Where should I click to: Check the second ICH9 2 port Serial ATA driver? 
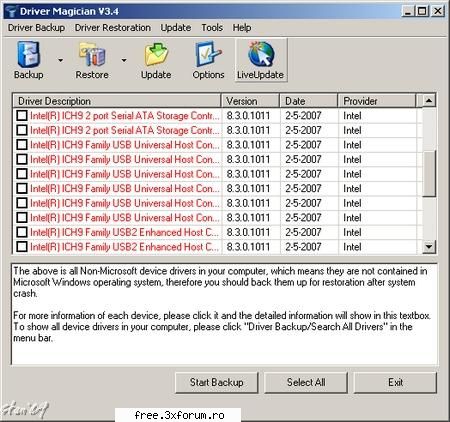22,130
